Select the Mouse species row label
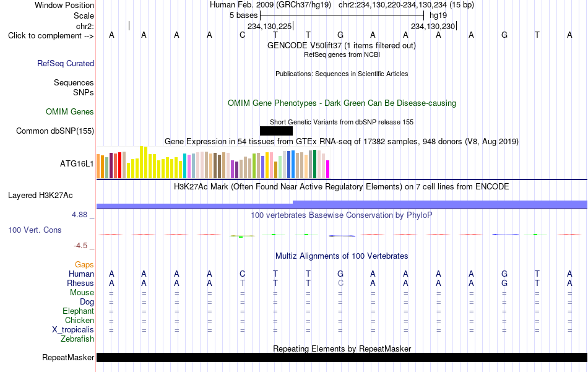The width and height of the screenshot is (588, 372). point(82,293)
